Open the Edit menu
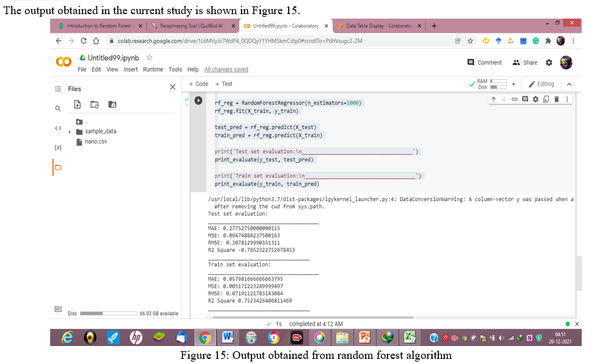This screenshot has height=364, width=592. tap(96, 69)
